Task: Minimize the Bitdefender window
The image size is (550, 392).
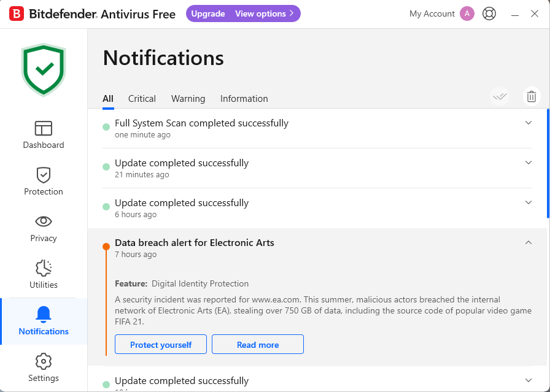Action: pos(515,14)
